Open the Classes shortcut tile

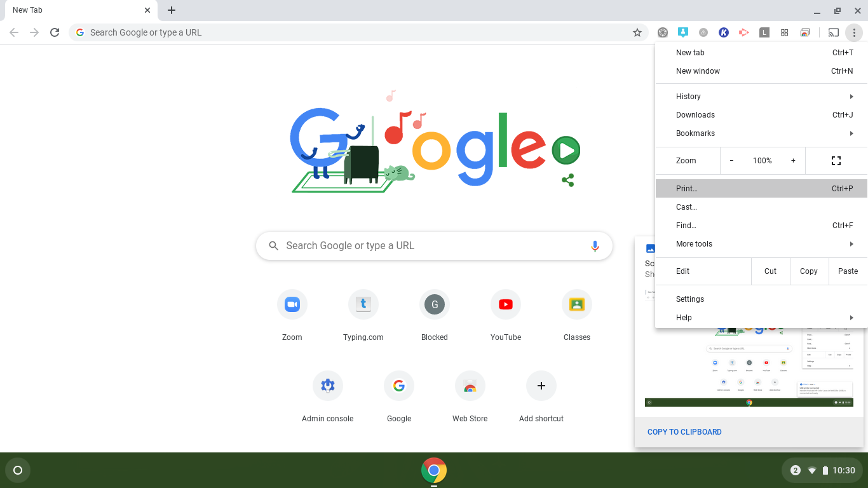click(x=577, y=315)
